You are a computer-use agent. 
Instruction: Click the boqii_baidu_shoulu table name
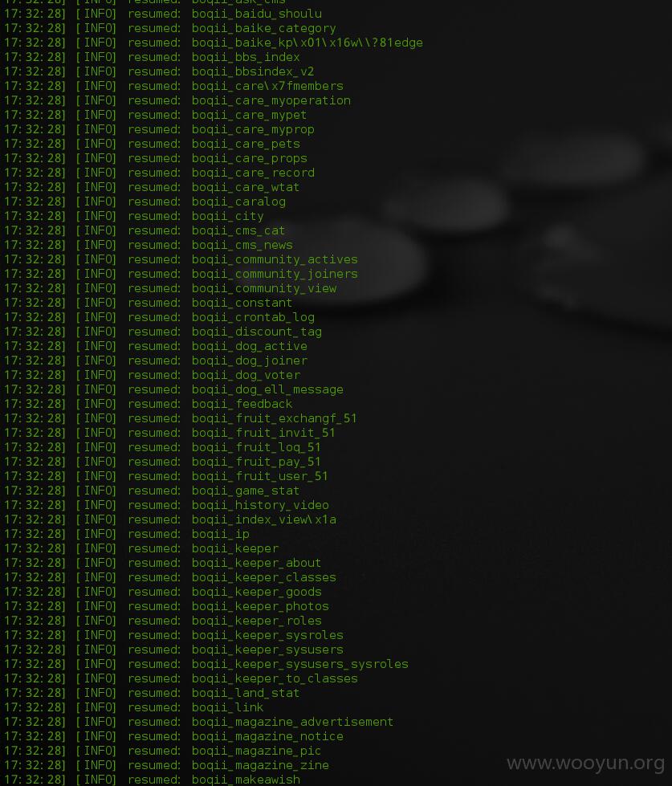click(x=257, y=14)
